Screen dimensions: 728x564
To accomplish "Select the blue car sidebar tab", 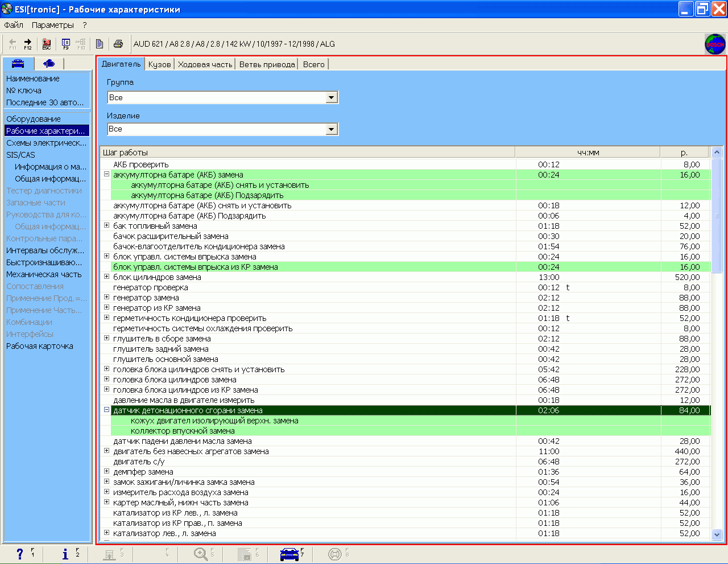I will coord(18,63).
